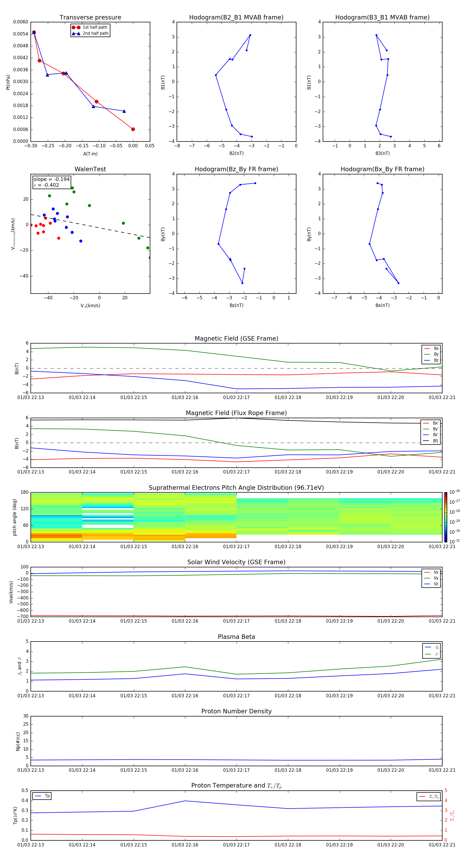The height and width of the screenshot is (868, 473).
Task: Click the "Proton Number Density" title
Action: [236, 712]
